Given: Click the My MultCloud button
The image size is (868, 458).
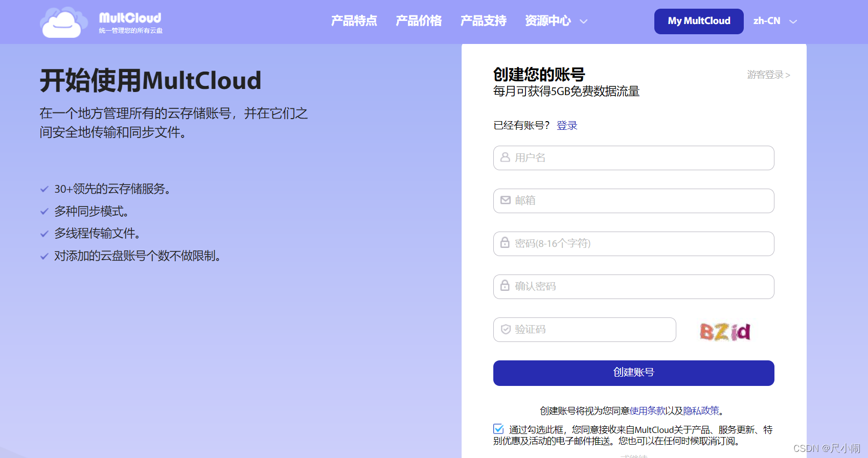Looking at the screenshot, I should [x=699, y=21].
